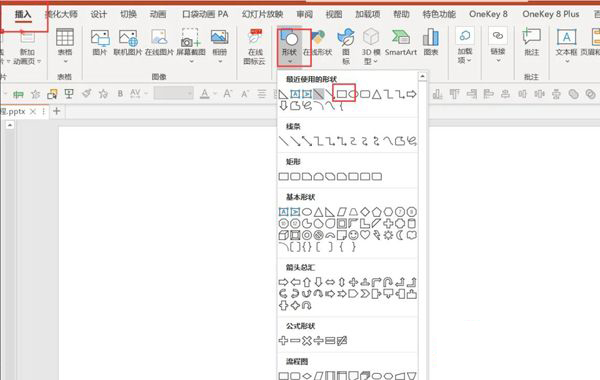Switch to the 幻灯片放映 tab
This screenshot has height=380, width=600.
point(262,15)
